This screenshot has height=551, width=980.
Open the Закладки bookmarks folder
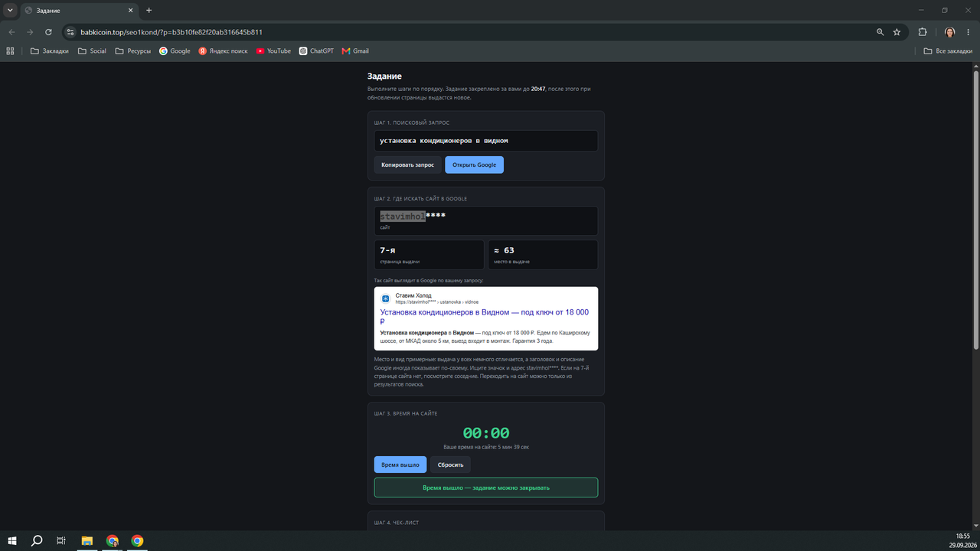50,51
